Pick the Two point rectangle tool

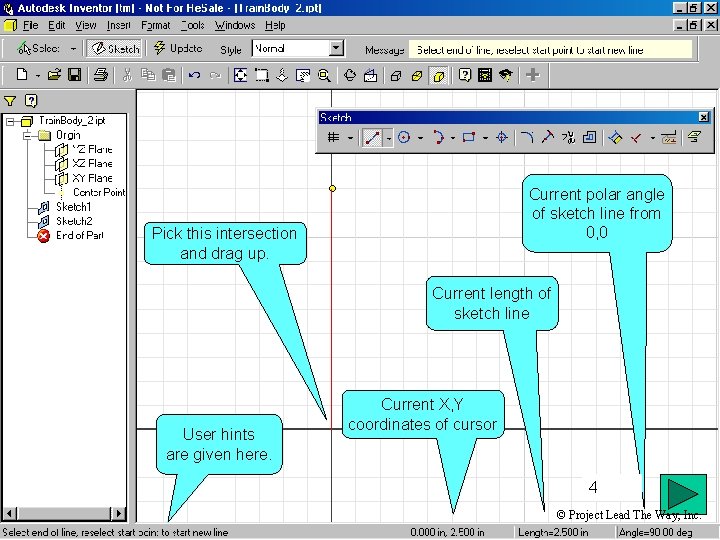pyautogui.click(x=469, y=137)
